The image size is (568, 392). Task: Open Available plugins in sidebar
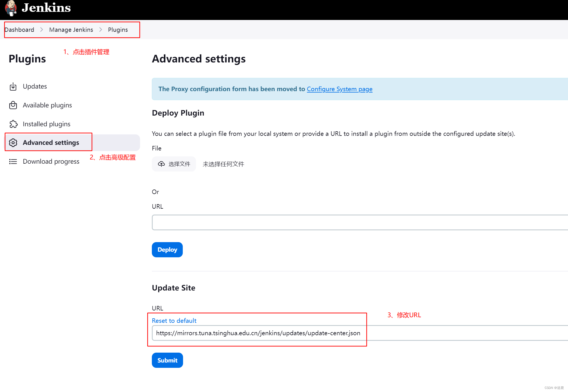72,105
